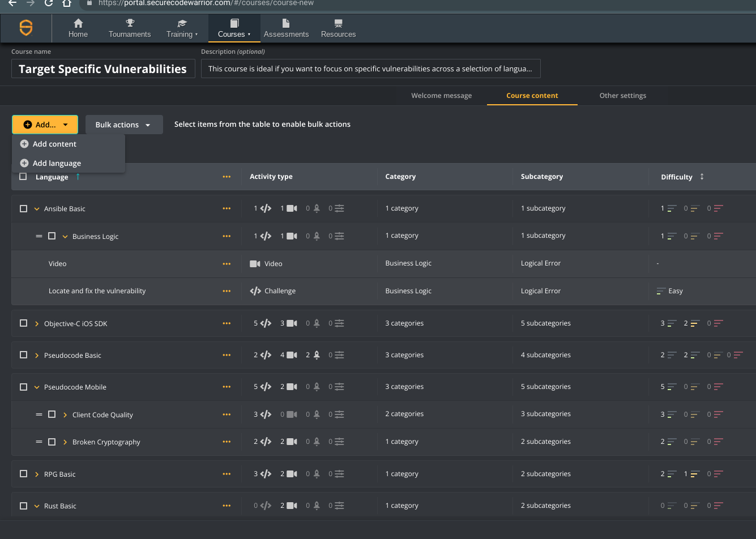Open the ellipsis options for Pseudocode Mobile
The width and height of the screenshot is (756, 539).
[227, 387]
